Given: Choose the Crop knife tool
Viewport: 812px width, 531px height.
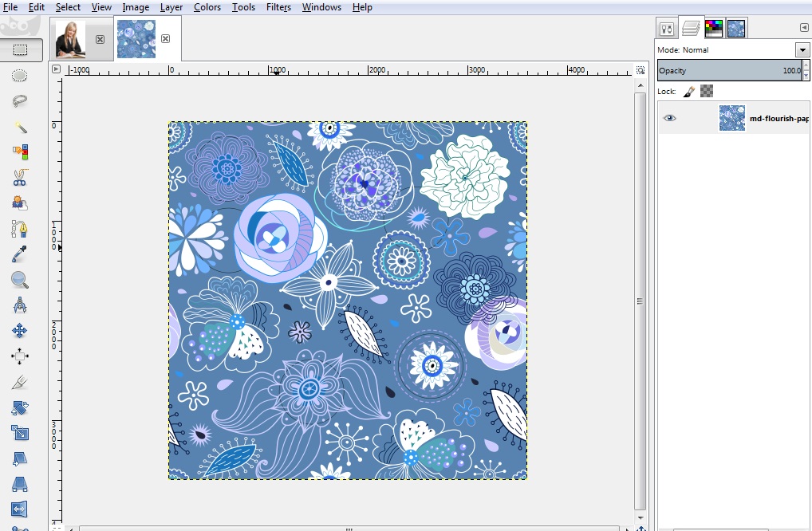Looking at the screenshot, I should [x=20, y=382].
